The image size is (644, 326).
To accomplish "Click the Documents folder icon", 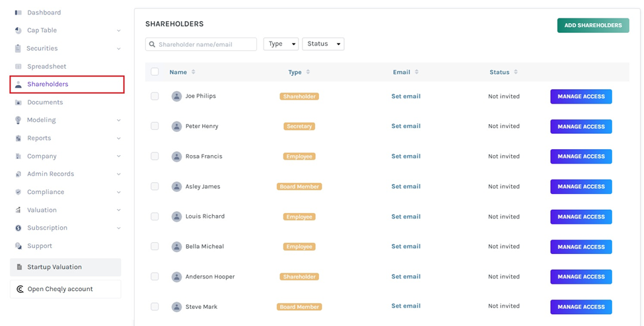I will coord(18,102).
